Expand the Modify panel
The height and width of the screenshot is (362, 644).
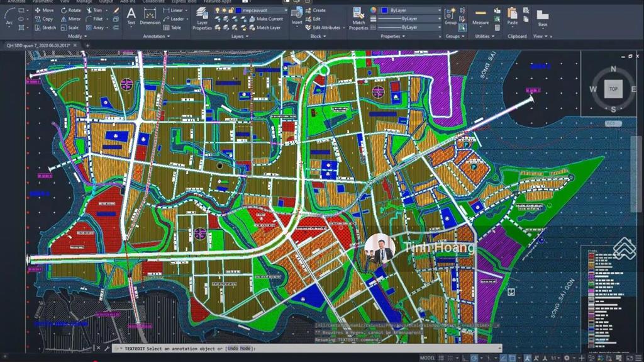point(77,37)
